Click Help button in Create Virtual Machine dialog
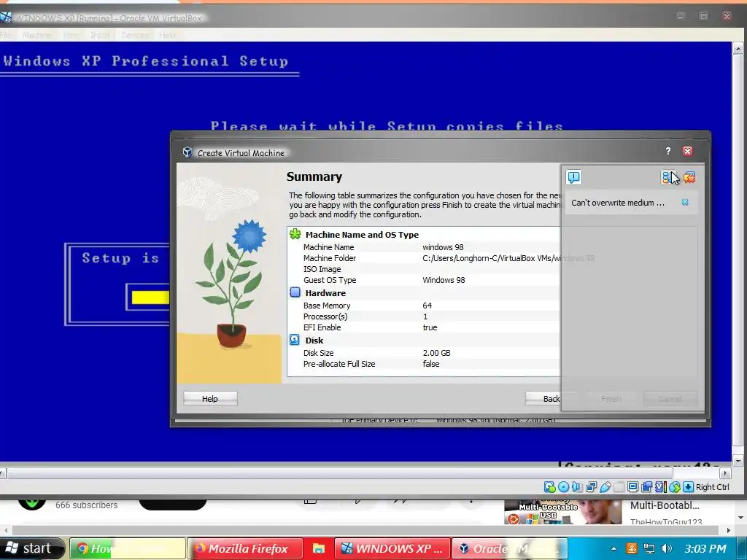 (x=210, y=399)
